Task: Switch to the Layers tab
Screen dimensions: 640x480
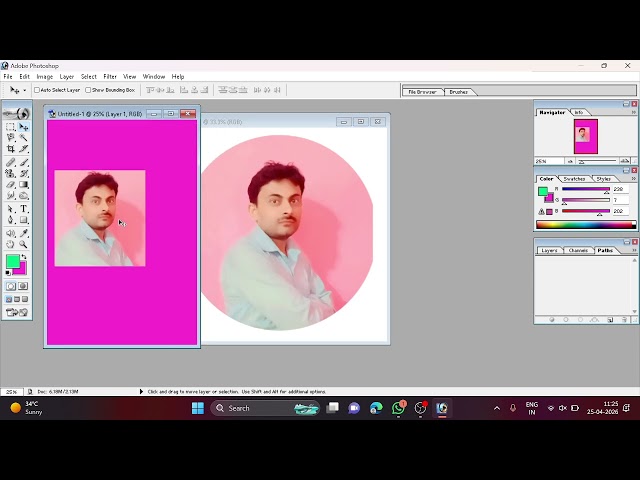Action: coord(549,250)
